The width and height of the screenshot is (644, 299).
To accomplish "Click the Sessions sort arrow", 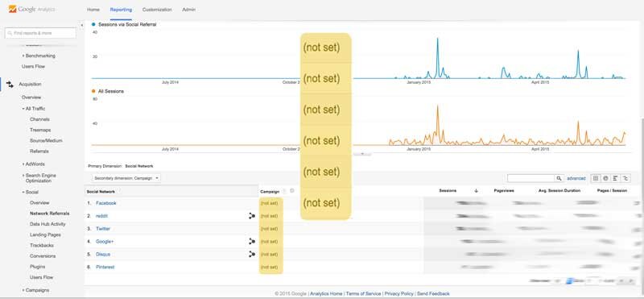I will (x=476, y=191).
